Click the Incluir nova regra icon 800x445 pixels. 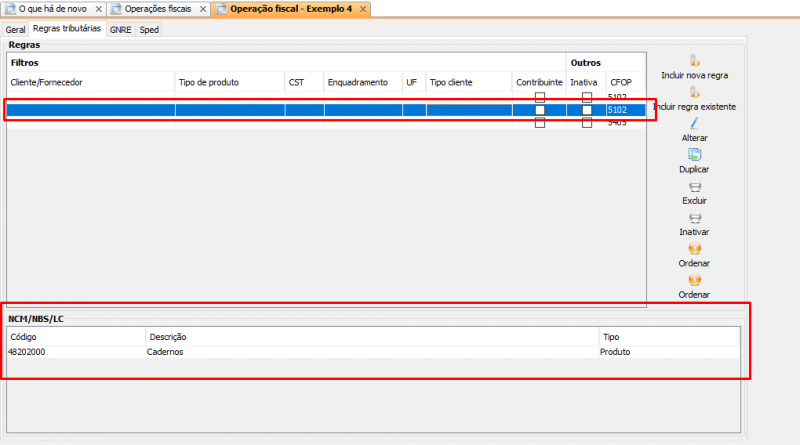[x=694, y=60]
